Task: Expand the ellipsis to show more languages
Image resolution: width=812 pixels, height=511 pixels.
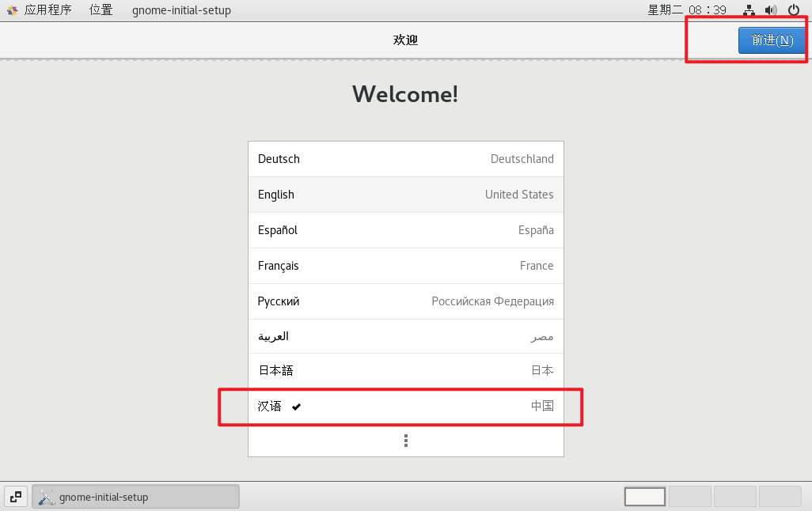Action: (405, 440)
